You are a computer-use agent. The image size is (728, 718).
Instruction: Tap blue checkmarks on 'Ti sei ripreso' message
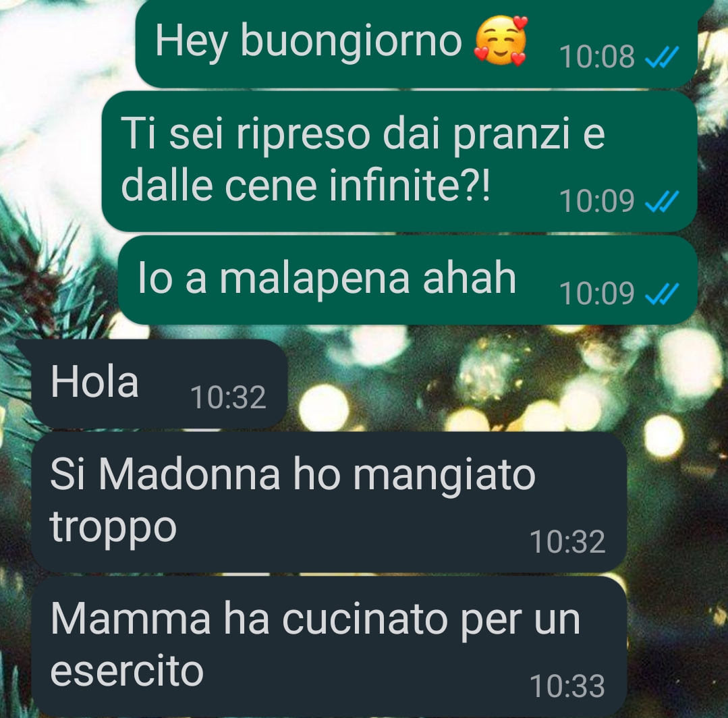pos(663,201)
